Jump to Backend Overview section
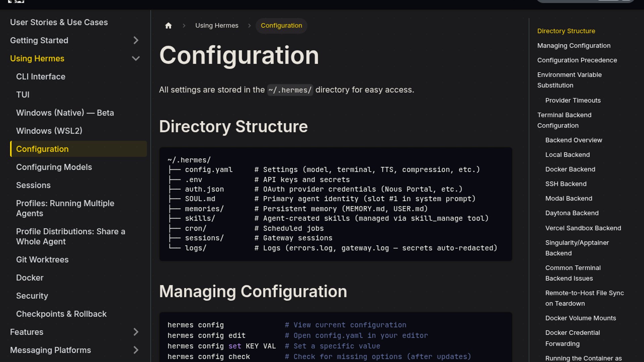 point(574,140)
